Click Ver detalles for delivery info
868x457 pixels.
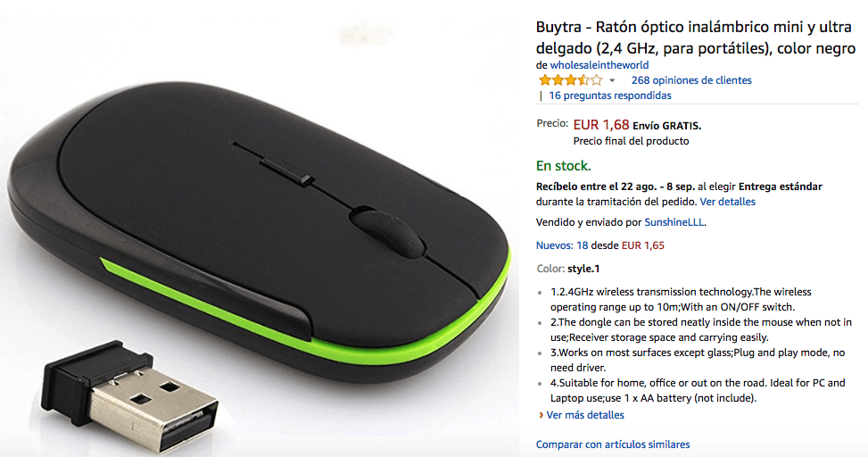[727, 202]
